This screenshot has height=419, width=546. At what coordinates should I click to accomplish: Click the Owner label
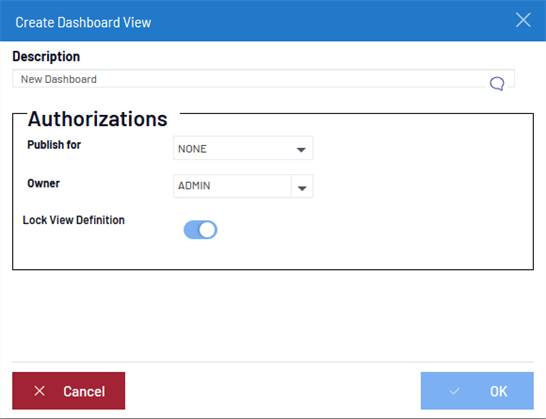[x=44, y=183]
